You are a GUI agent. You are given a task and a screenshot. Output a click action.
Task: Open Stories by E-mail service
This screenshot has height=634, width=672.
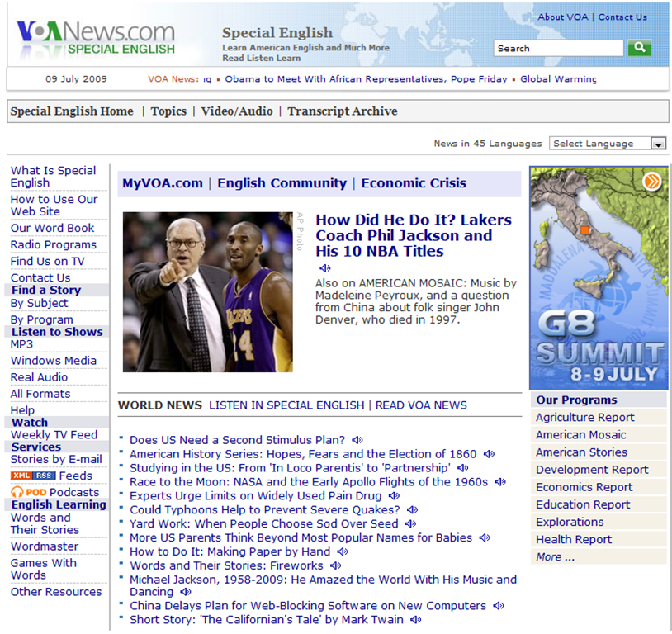56,460
